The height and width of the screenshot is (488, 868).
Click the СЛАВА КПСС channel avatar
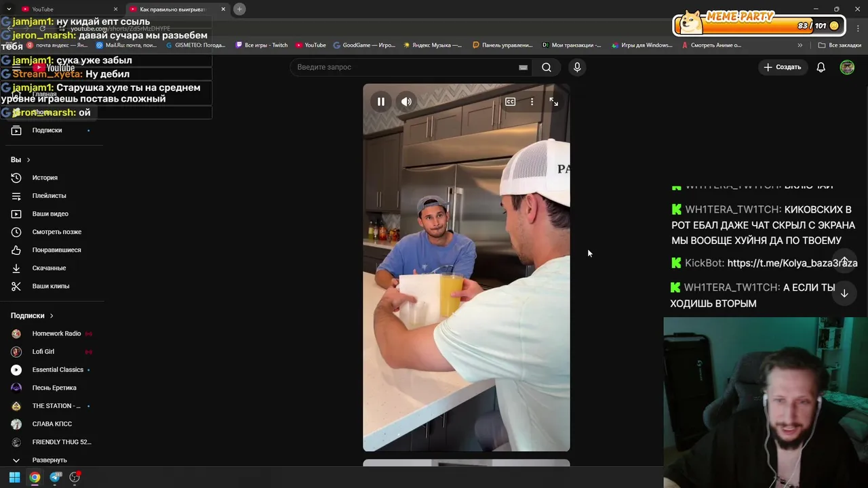(16, 424)
